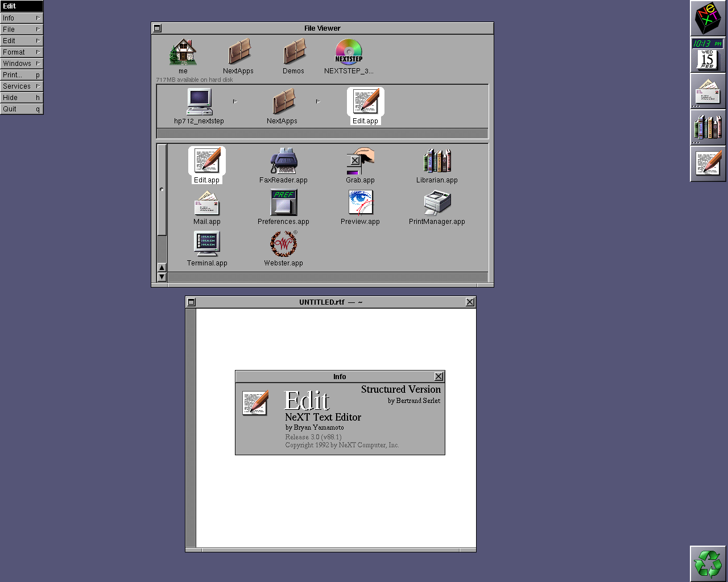Viewport: 728px width, 582px height.
Task: Click the File Viewer vertical scroll knob
Action: tap(162, 189)
